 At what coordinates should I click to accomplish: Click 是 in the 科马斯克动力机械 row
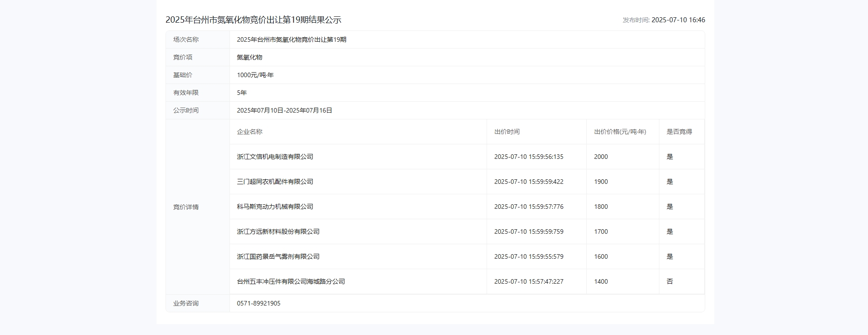tap(670, 207)
